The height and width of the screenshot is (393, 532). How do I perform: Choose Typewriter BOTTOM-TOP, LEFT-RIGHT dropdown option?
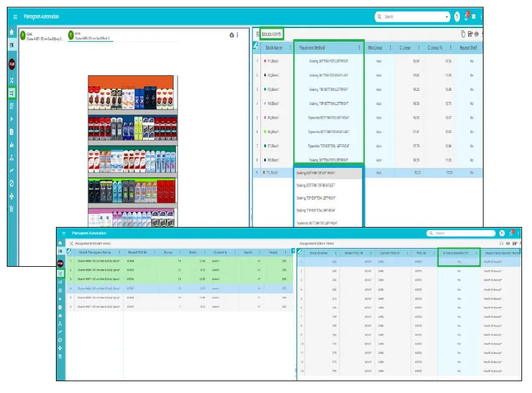pyautogui.click(x=328, y=223)
